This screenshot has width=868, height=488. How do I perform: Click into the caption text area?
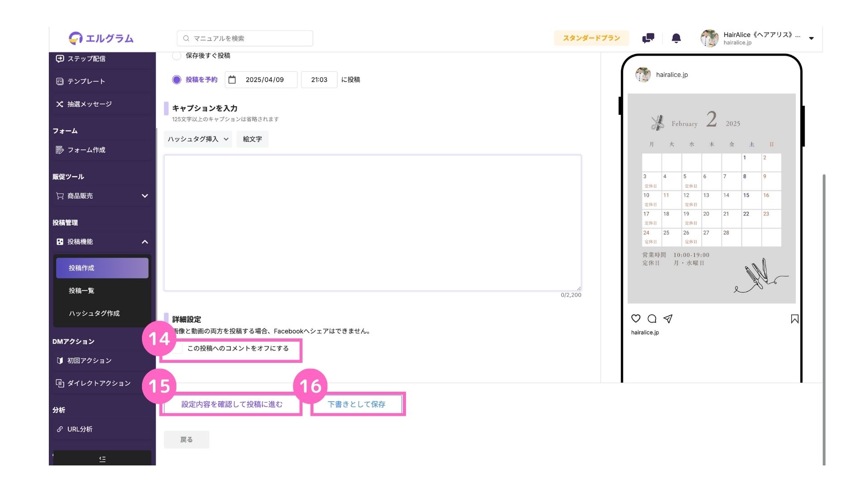(373, 223)
